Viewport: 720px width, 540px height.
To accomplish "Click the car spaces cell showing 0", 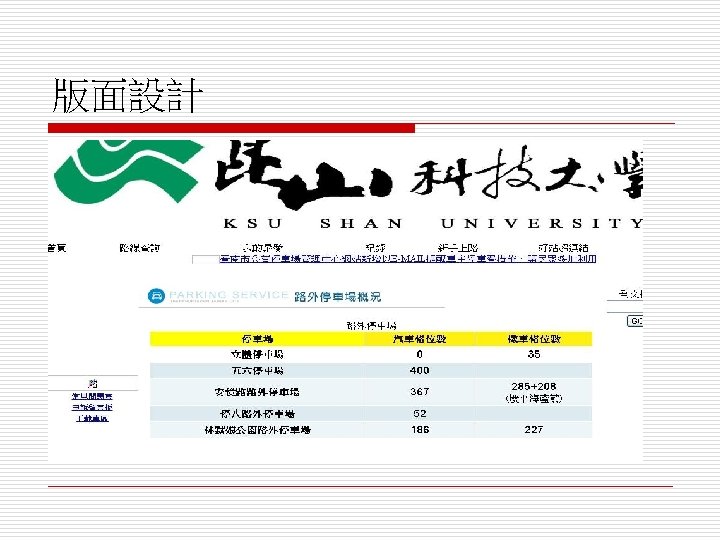I will pyautogui.click(x=420, y=354).
